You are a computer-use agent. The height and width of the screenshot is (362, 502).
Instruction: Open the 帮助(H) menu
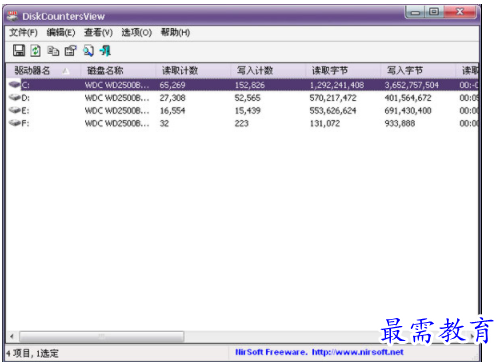pyautogui.click(x=175, y=32)
